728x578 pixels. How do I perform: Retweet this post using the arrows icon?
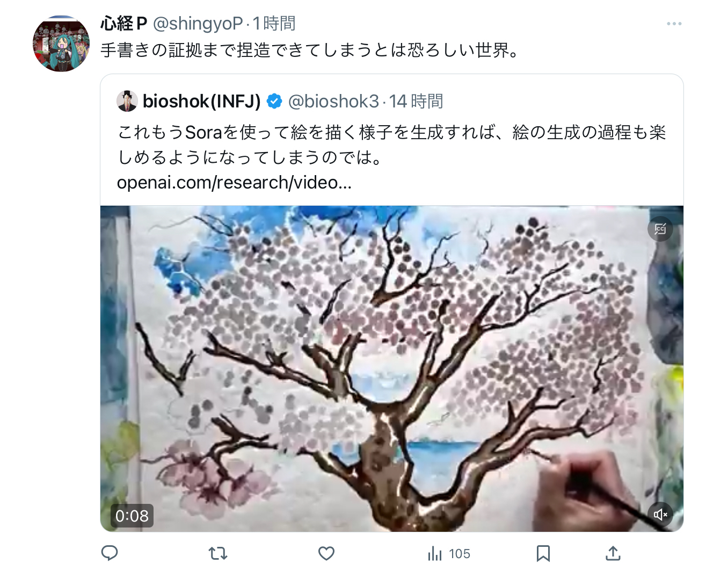(218, 553)
